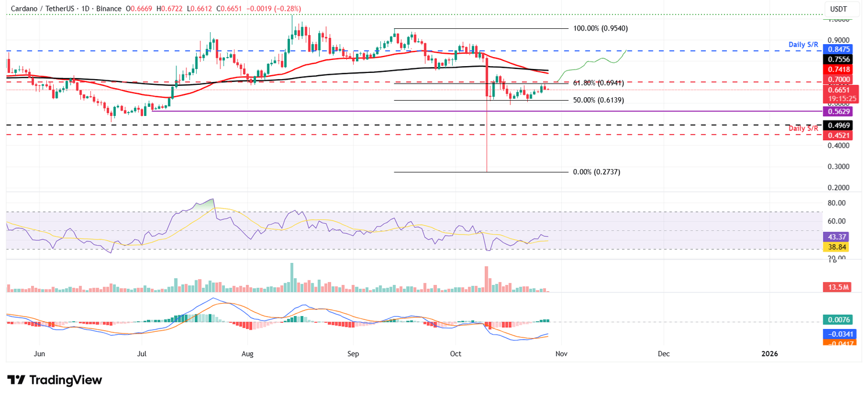Click the 13.5M volume value badge
The width and height of the screenshot is (868, 398).
[838, 287]
